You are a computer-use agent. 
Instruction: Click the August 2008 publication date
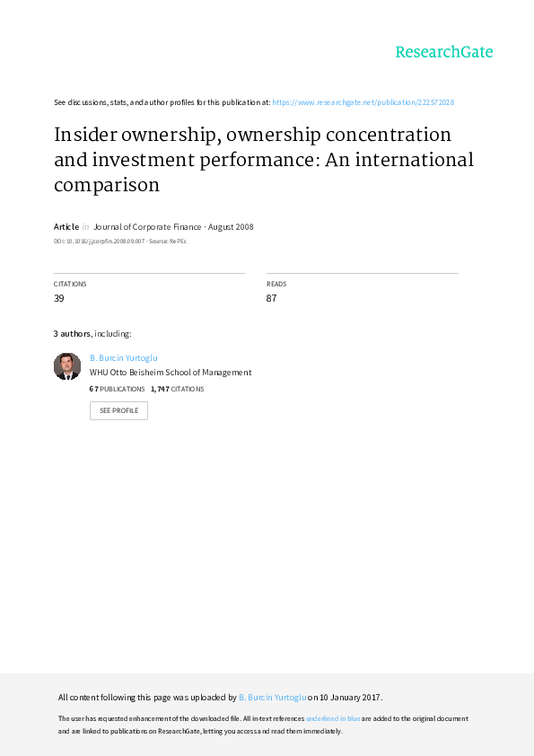point(231,226)
